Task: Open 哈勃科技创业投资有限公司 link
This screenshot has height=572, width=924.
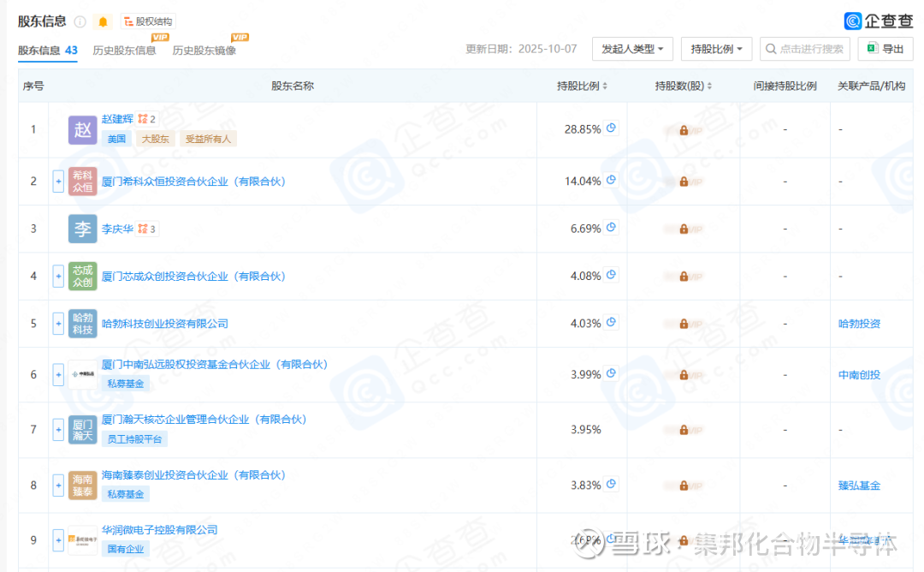Action: pyautogui.click(x=165, y=324)
